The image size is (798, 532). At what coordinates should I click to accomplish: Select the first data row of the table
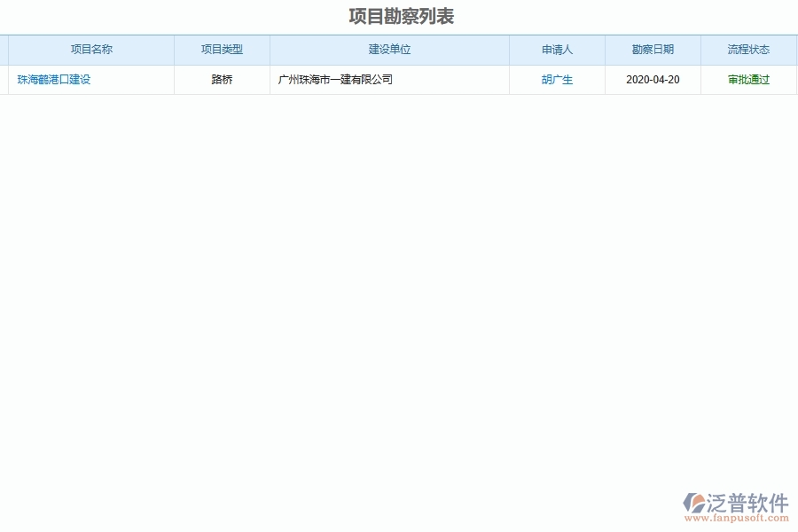coord(399,80)
